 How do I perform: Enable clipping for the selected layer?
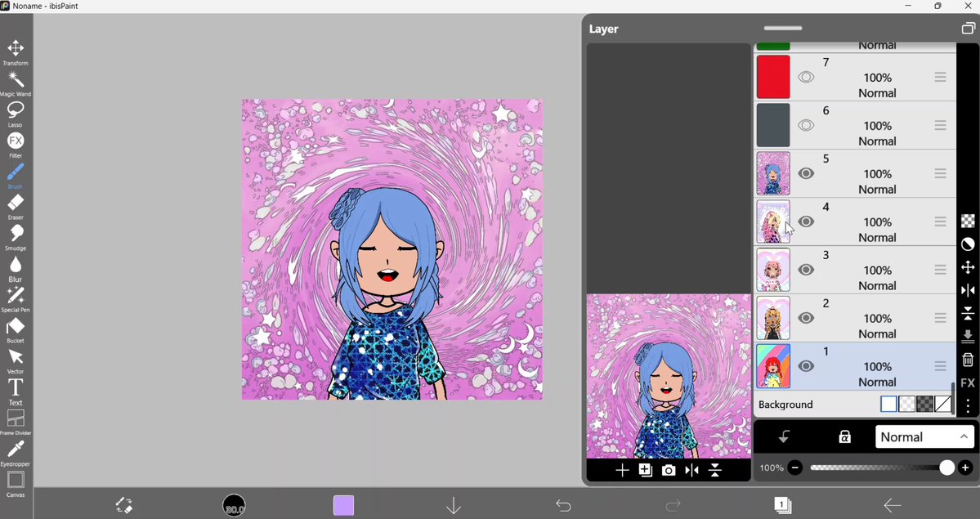pos(784,437)
